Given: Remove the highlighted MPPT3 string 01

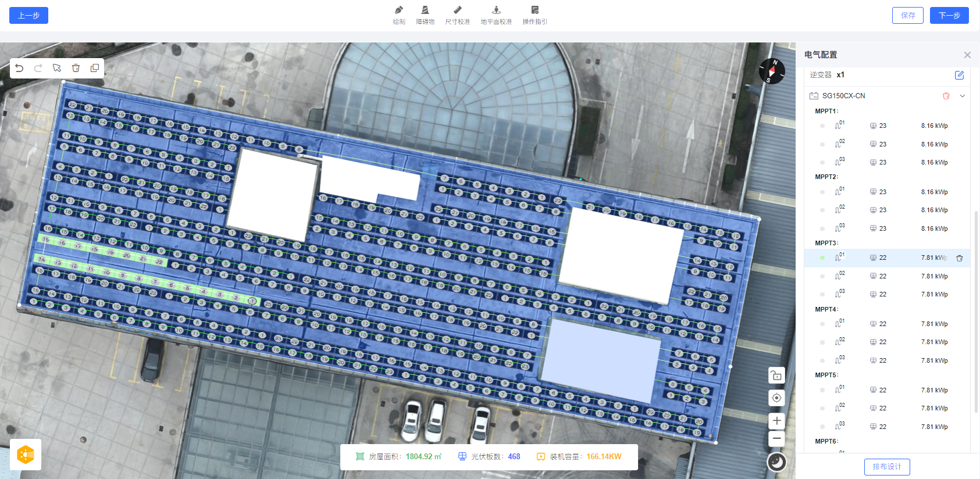Looking at the screenshot, I should 960,258.
